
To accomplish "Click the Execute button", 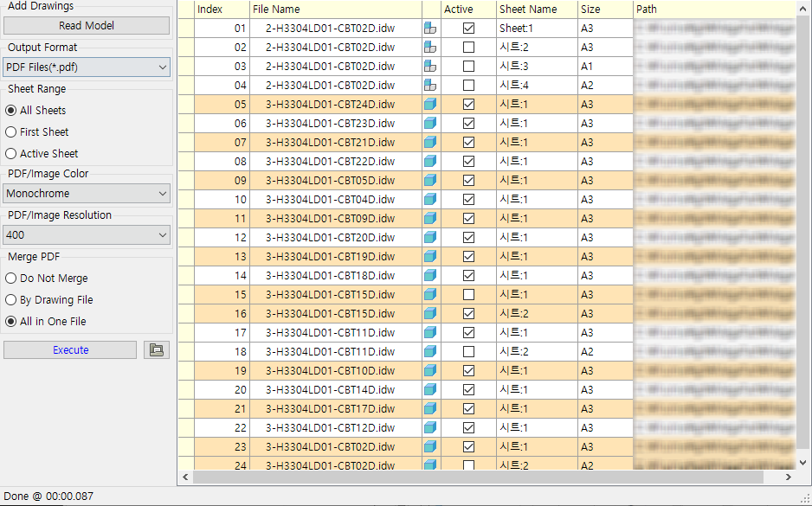I will (x=70, y=350).
